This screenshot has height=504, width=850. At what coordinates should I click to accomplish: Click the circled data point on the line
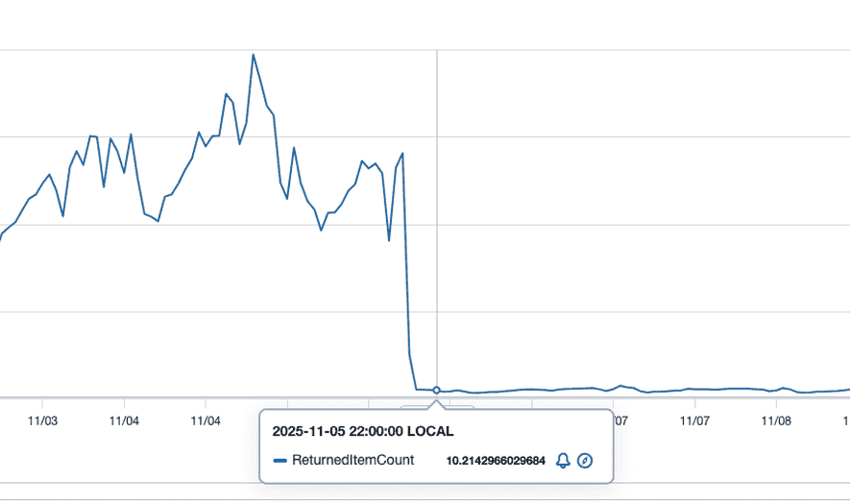point(437,390)
